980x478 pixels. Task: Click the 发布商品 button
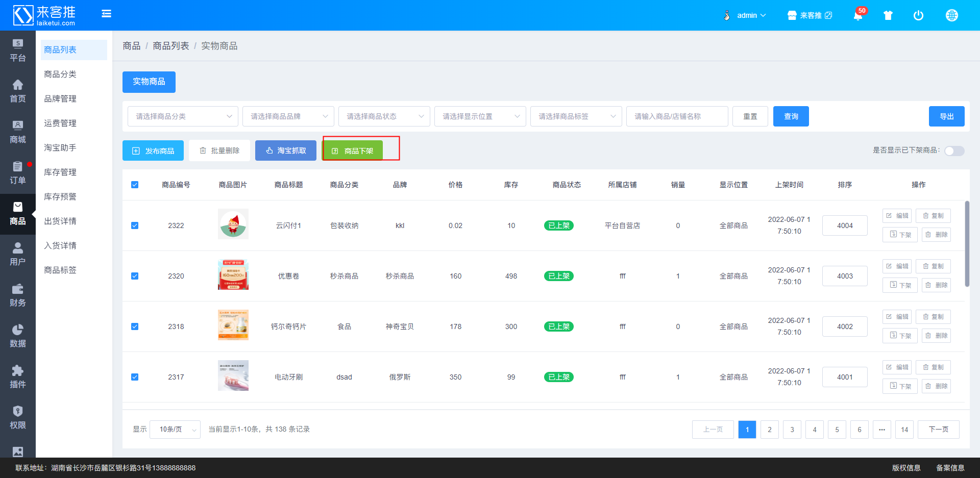tap(153, 150)
